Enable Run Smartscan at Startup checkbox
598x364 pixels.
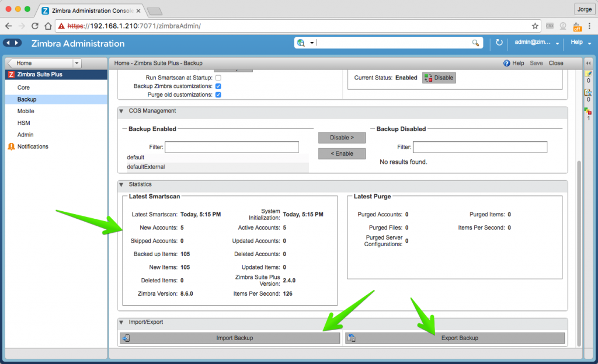coord(218,78)
